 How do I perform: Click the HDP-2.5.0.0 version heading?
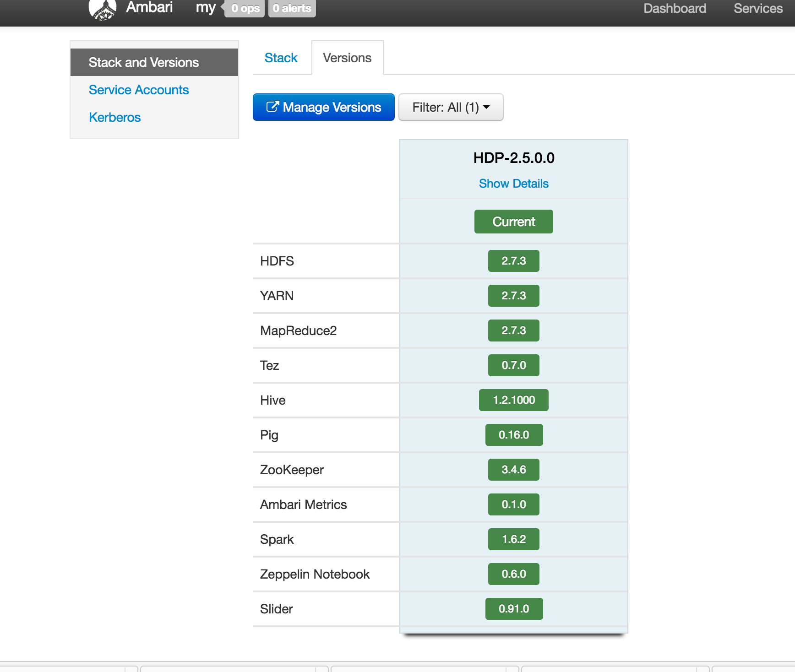point(513,158)
